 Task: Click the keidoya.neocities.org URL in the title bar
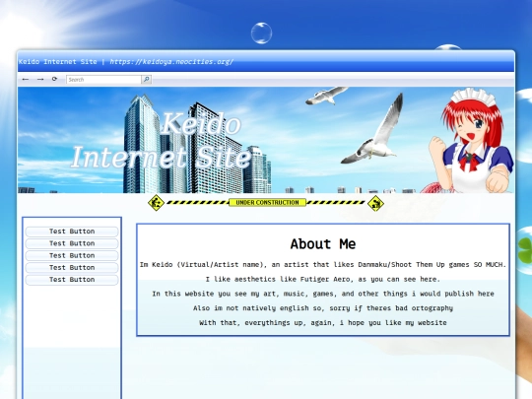tap(171, 62)
